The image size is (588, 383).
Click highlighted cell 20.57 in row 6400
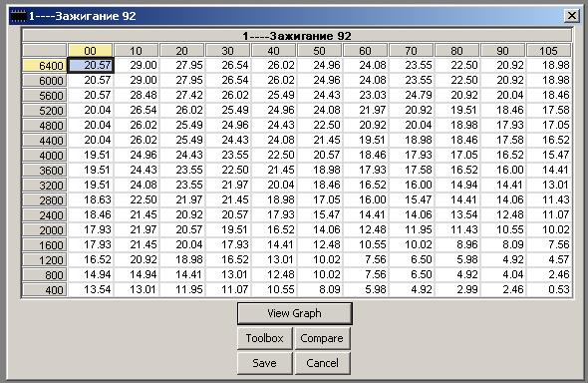91,65
